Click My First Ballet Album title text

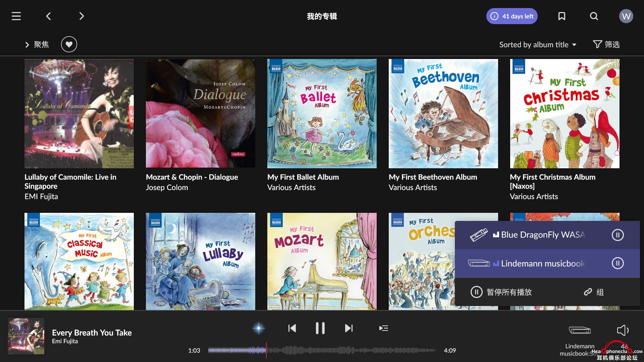[303, 177]
